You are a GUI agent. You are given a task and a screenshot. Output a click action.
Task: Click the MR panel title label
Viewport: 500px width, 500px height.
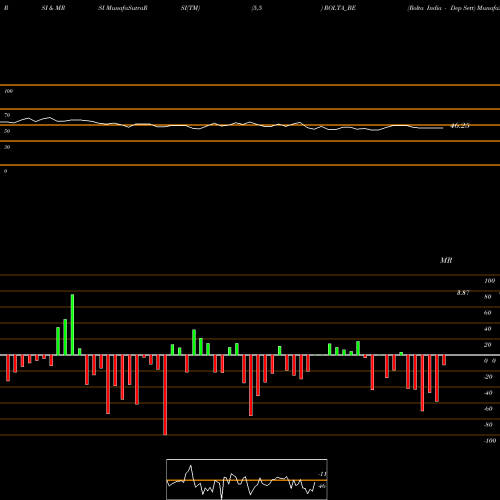coord(446,260)
